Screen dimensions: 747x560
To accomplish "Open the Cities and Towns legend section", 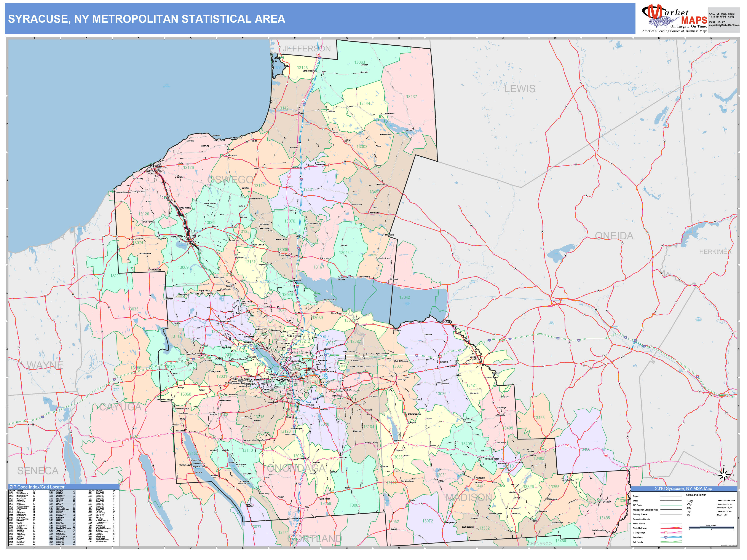I will tap(696, 495).
